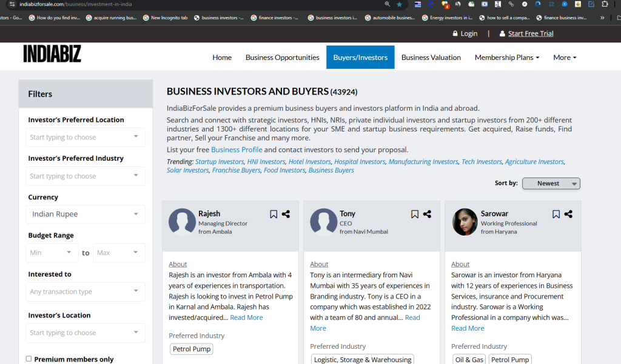Viewport: 621px width, 364px height.
Task: Open Franchise Buyers trending link
Action: click(x=237, y=171)
